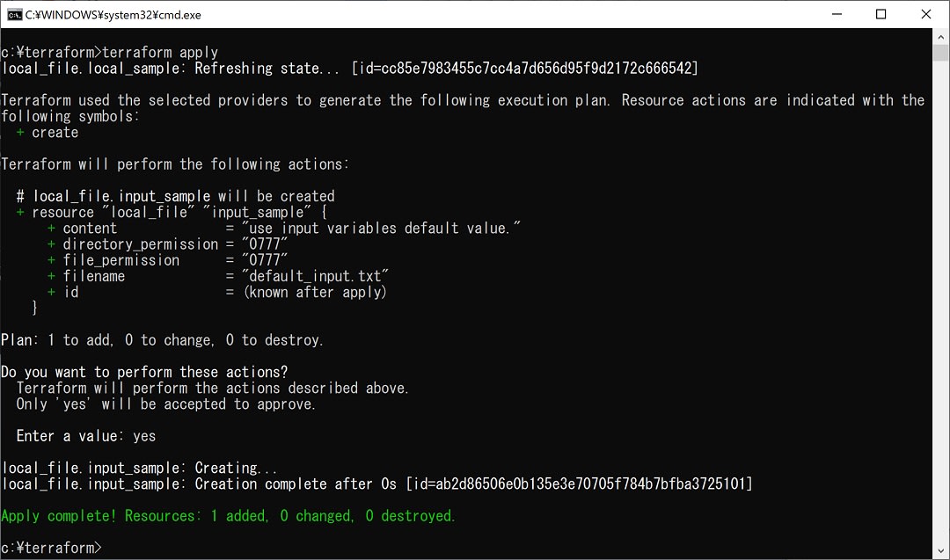Viewport: 950px width, 560px height.
Task: Click 'Terraform used the selected providers' line
Action: pos(463,108)
